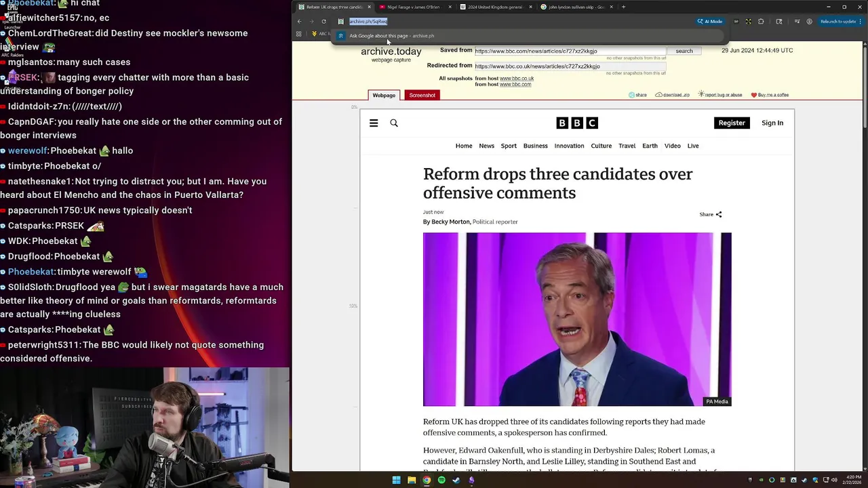Click the archive.today search button
Viewport: 868px width, 488px height.
pos(684,51)
